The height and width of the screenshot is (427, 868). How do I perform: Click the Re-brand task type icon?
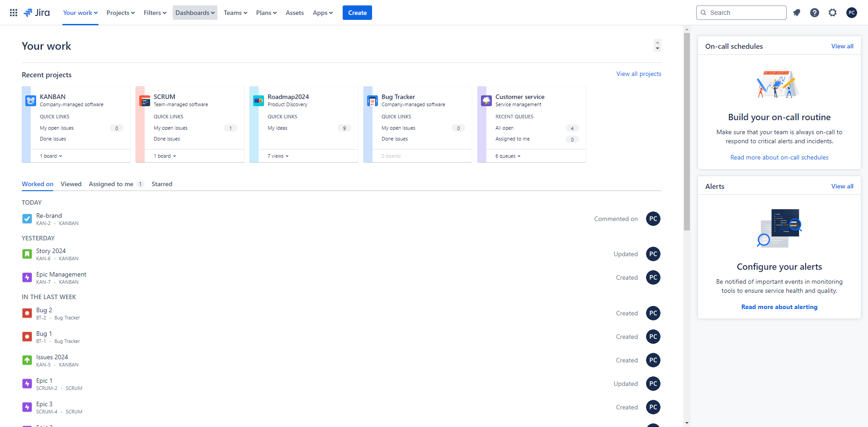tap(27, 219)
